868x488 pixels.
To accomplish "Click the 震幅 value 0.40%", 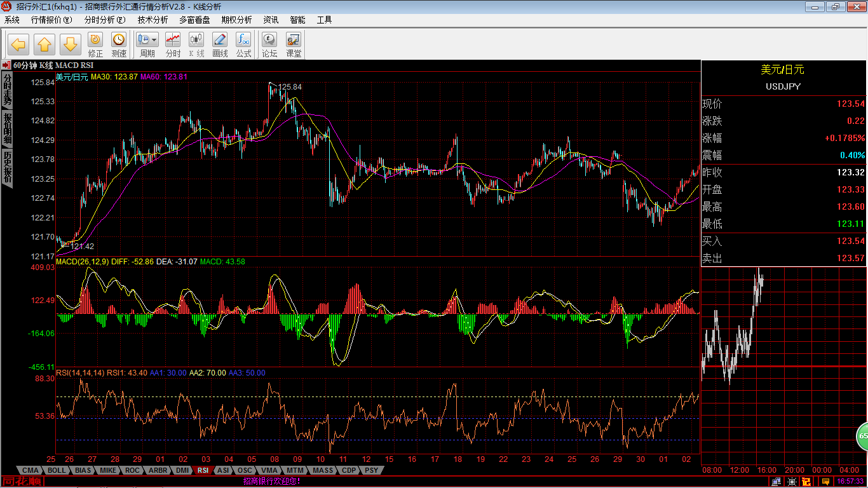I will coord(853,155).
